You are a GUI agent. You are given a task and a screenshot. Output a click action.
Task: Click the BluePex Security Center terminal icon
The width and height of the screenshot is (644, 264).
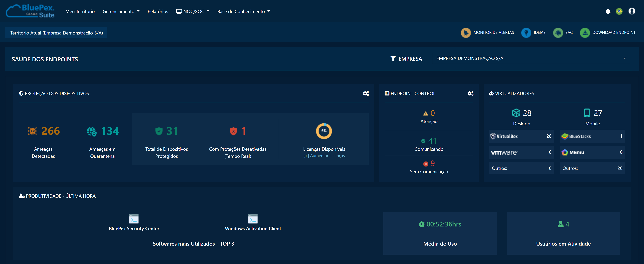pyautogui.click(x=134, y=219)
